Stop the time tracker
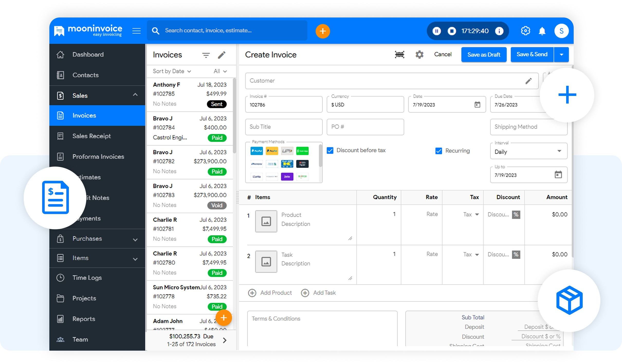The width and height of the screenshot is (622, 364). (452, 31)
